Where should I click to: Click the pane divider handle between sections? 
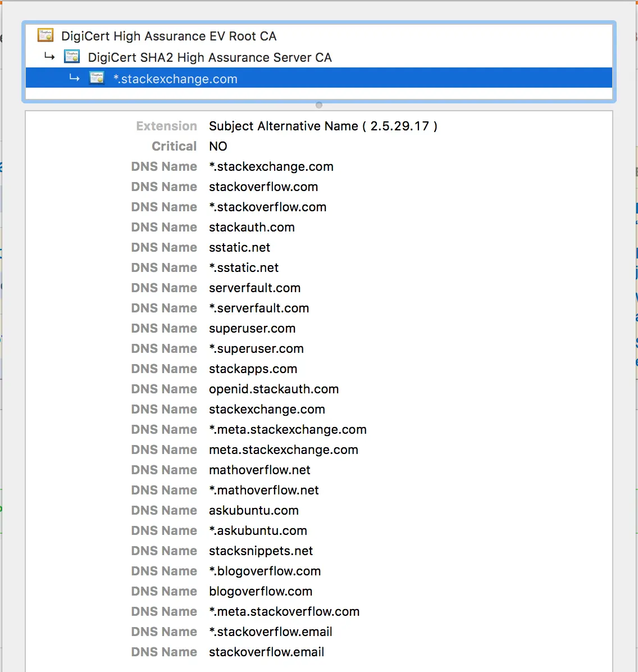coord(318,105)
